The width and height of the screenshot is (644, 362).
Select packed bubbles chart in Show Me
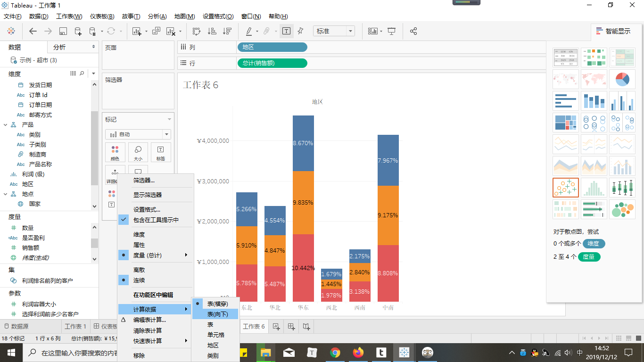point(622,209)
